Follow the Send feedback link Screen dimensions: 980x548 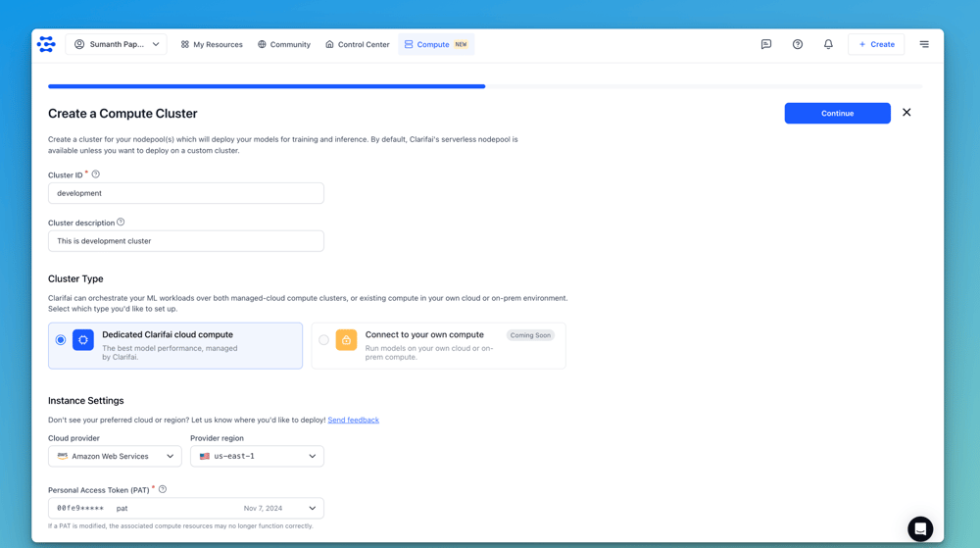click(353, 420)
